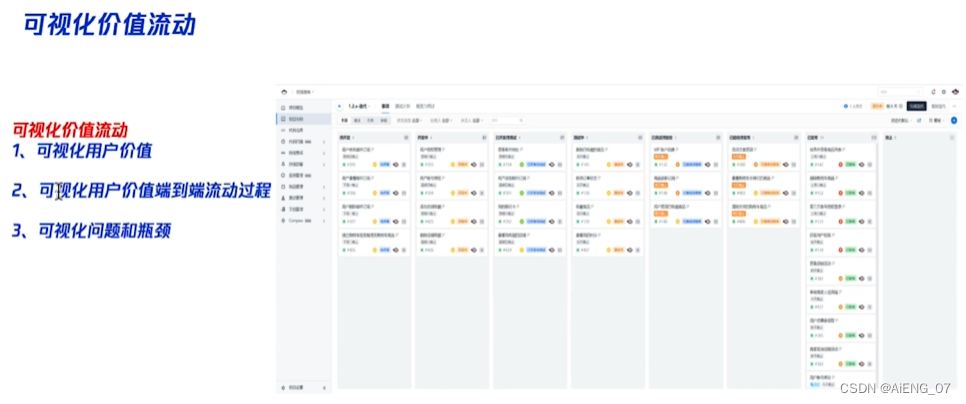Open the VIP 账户创建 card title
This screenshot has width=966, height=404.
[665, 150]
